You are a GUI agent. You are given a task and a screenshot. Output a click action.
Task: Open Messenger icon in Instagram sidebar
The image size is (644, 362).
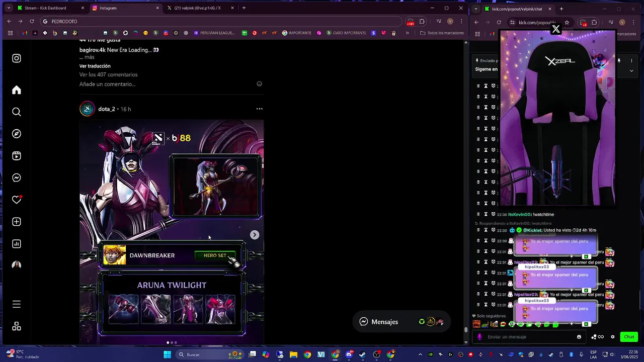click(17, 177)
